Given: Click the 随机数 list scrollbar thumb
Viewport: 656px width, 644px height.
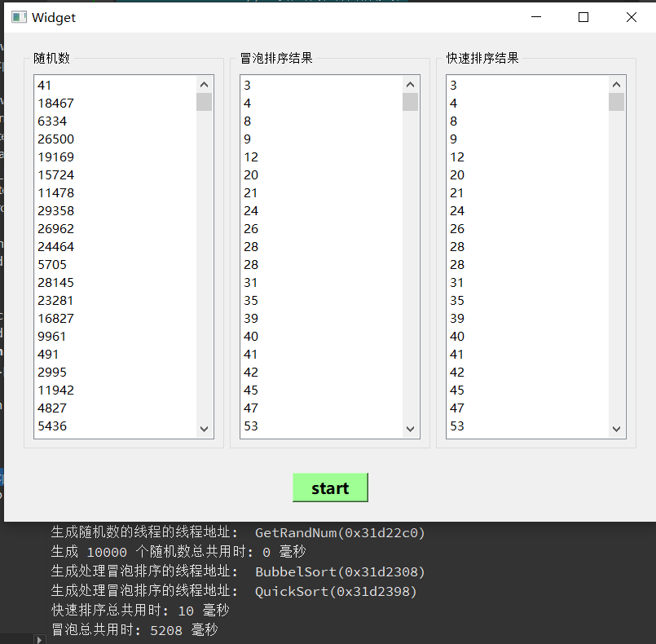Looking at the screenshot, I should (x=205, y=102).
